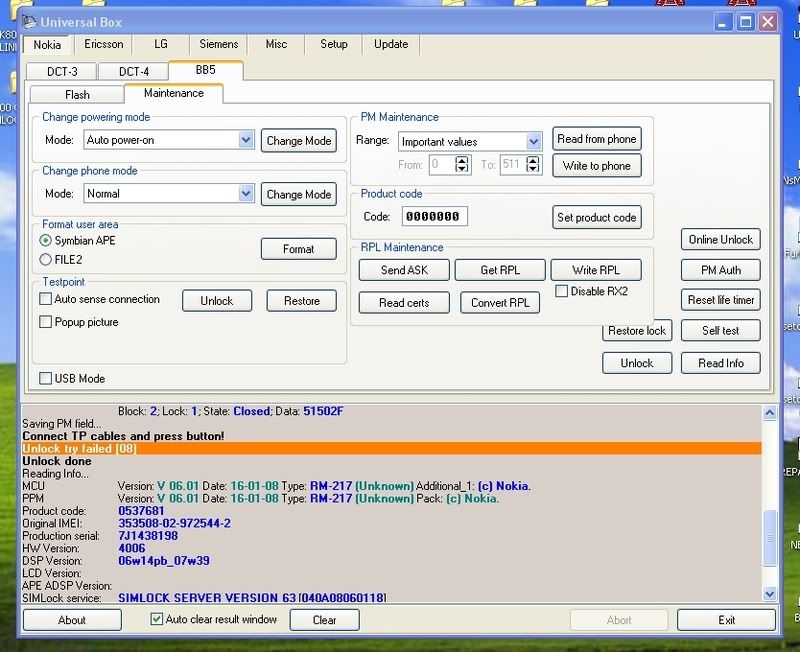Switch to the DCT-4 subtab
The width and height of the screenshot is (800, 652).
coord(134,71)
